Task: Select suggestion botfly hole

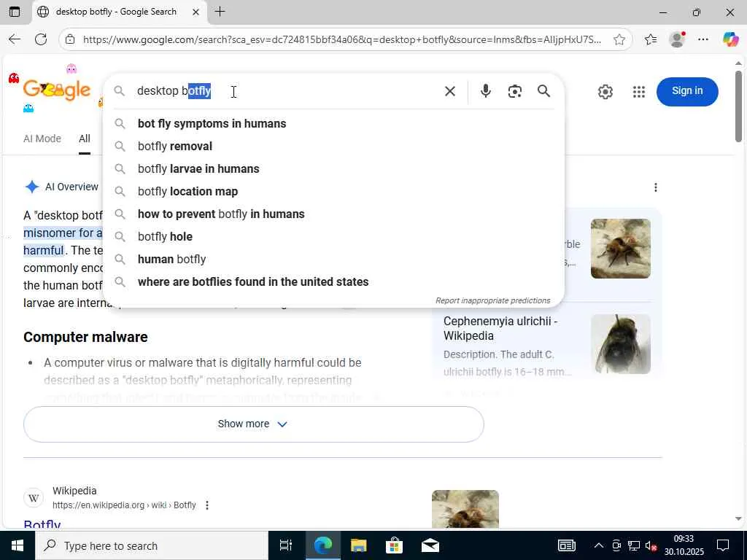Action: click(333, 237)
